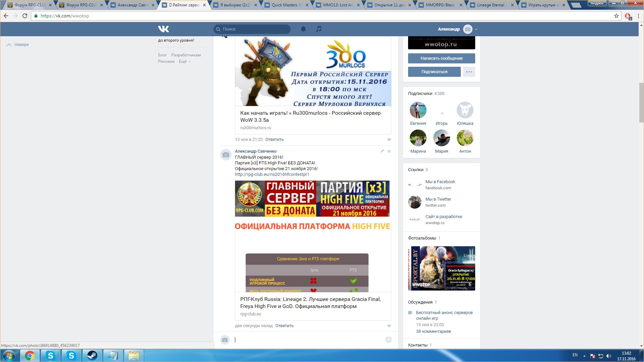Open Windows Start button
The image size is (644, 362).
coord(9,356)
